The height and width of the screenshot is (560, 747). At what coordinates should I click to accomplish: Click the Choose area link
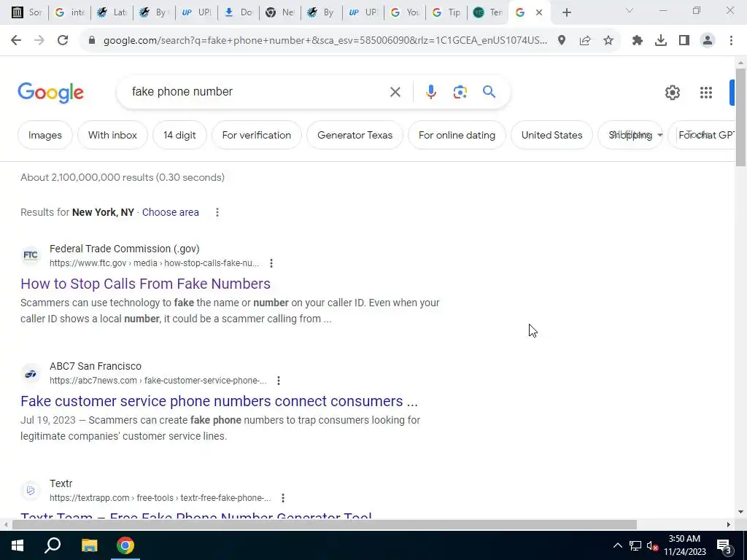[171, 212]
